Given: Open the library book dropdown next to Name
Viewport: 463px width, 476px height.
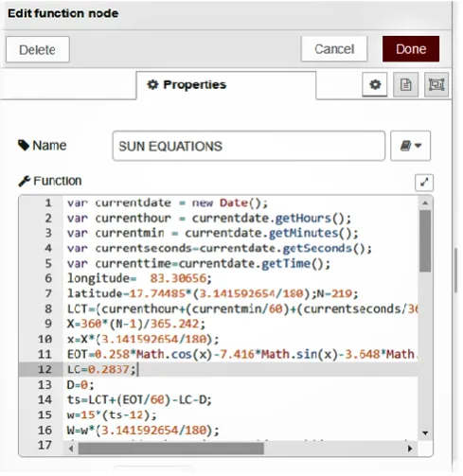Looking at the screenshot, I should coord(410,146).
